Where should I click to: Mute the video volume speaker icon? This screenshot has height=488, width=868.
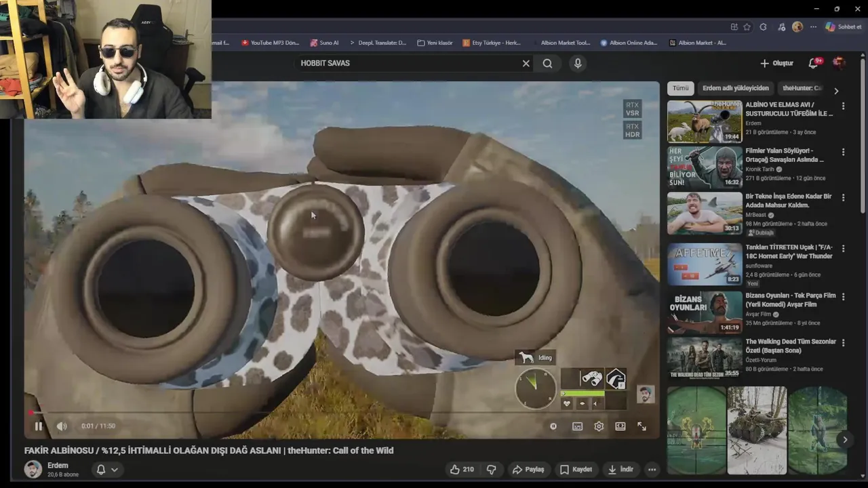[x=62, y=426]
